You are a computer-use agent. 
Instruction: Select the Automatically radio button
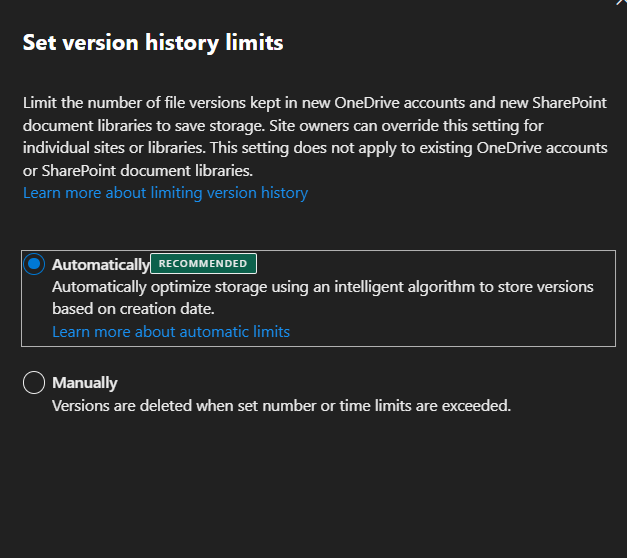point(35,264)
